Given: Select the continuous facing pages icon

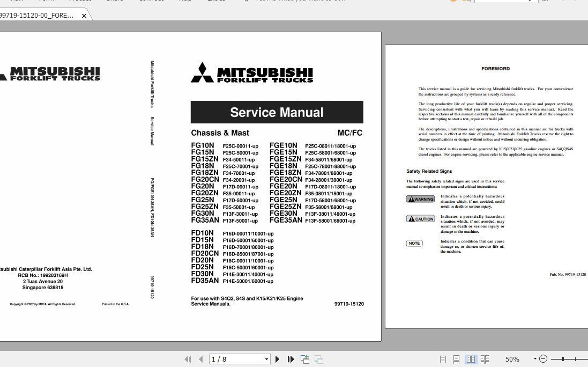Looking at the screenshot, I should (485, 359).
